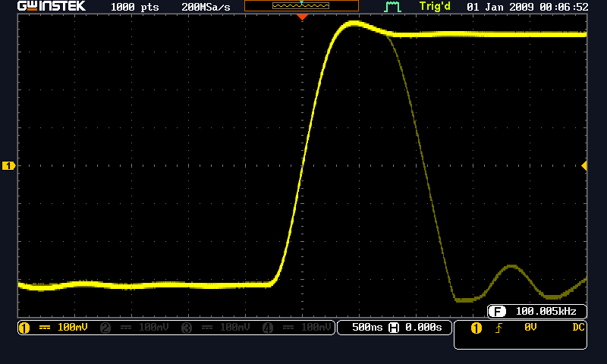This screenshot has width=607, height=364.
Task: Click the channel 1 ground level marker
Action: (x=8, y=165)
